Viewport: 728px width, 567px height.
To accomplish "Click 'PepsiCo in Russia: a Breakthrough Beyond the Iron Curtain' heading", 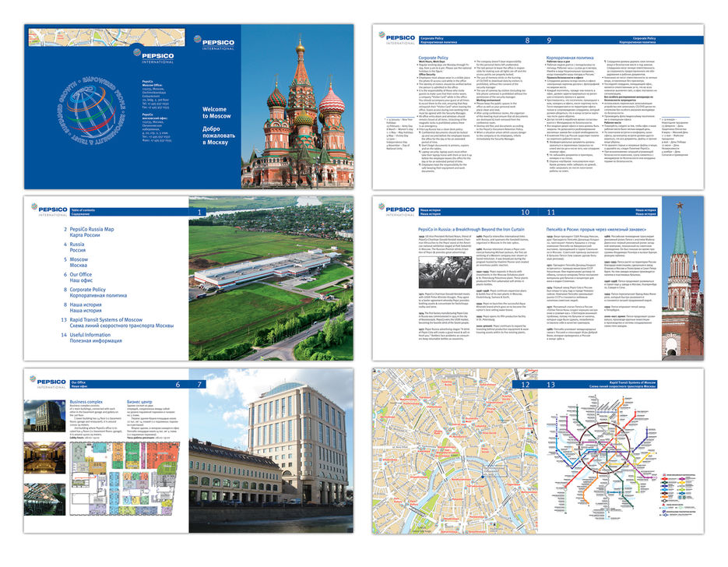I will pyautogui.click(x=471, y=230).
